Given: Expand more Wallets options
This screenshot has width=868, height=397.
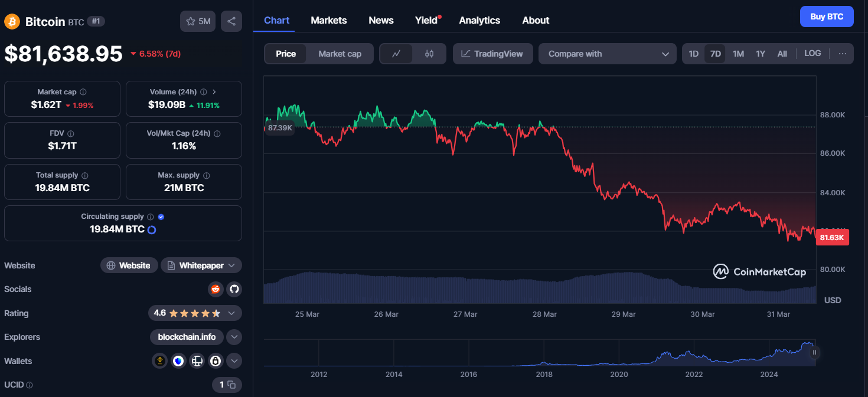Looking at the screenshot, I should [234, 361].
